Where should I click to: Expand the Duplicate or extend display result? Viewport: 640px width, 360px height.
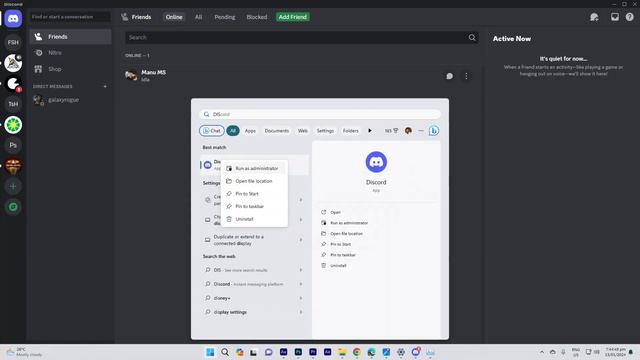[x=301, y=240]
